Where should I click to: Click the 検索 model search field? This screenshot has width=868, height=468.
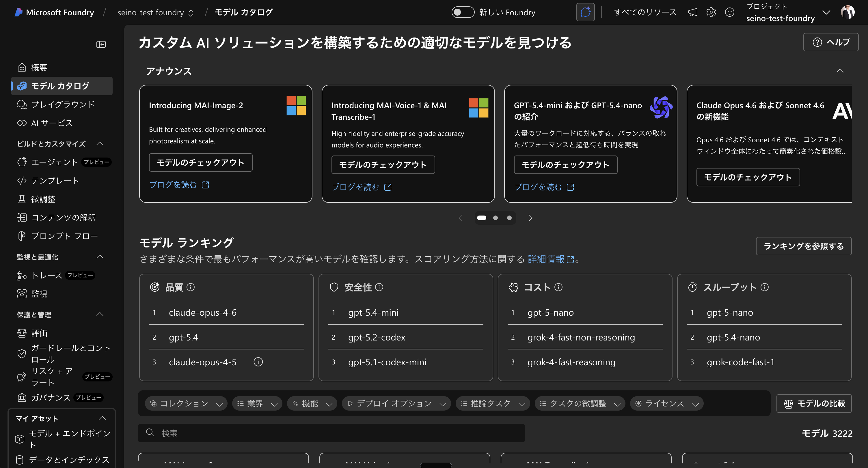331,433
